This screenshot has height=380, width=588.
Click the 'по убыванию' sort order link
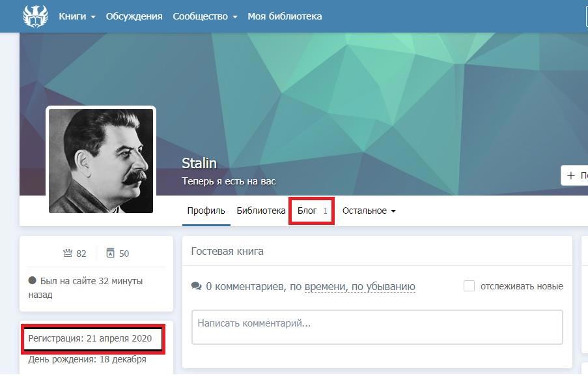tap(384, 286)
